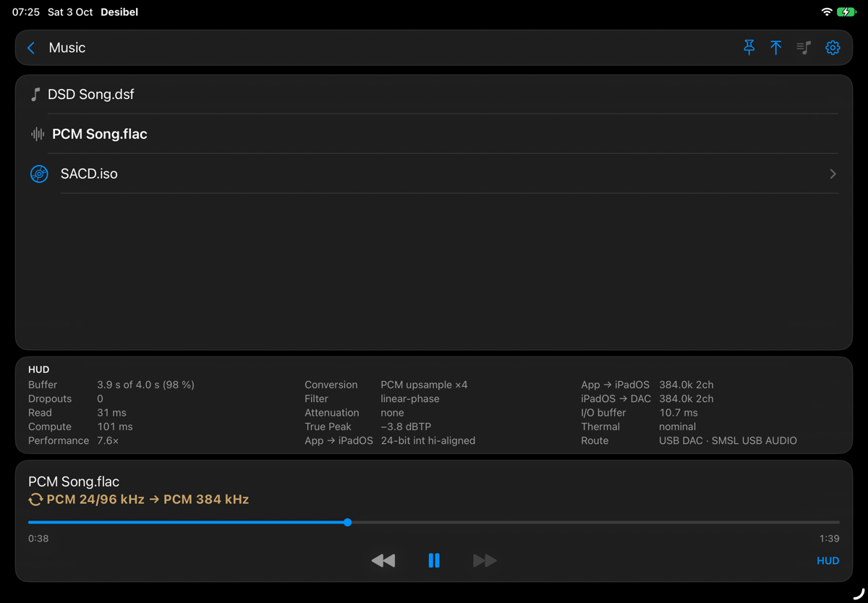The height and width of the screenshot is (603, 868).
Task: Tap Buffer value 3.9 s of 4.0 s (98 %)
Action: 145,385
